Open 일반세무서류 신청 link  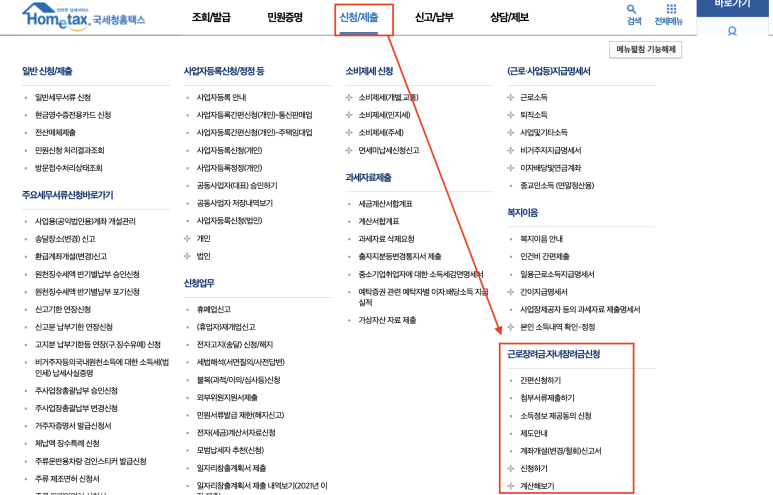tap(63, 97)
